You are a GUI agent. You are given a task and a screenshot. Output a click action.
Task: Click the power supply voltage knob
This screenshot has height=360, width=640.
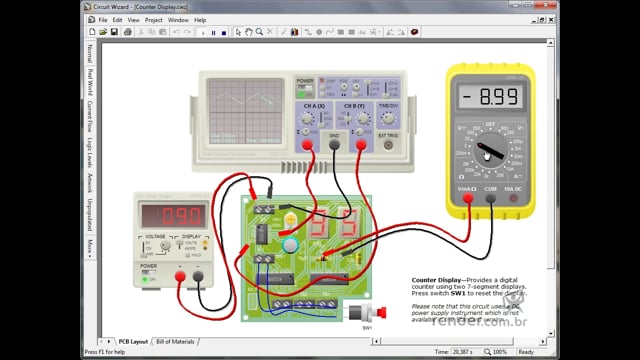165,245
